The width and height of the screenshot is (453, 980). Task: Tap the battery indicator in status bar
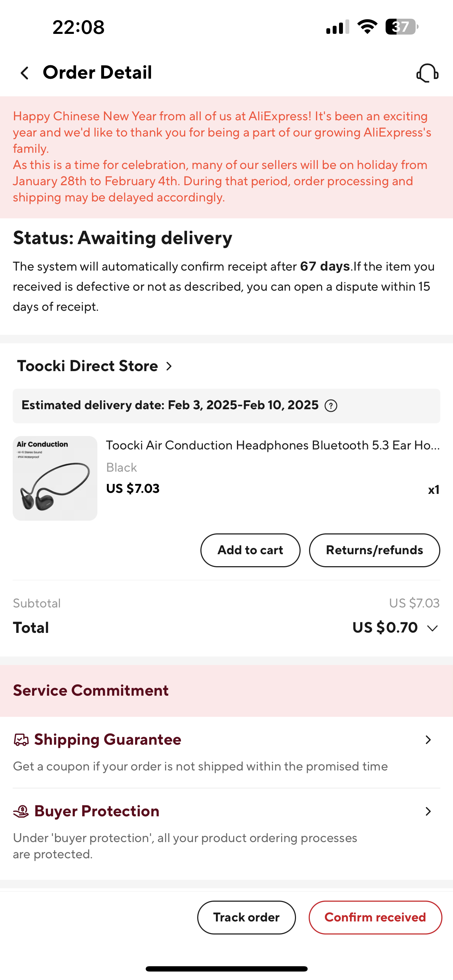pyautogui.click(x=402, y=27)
